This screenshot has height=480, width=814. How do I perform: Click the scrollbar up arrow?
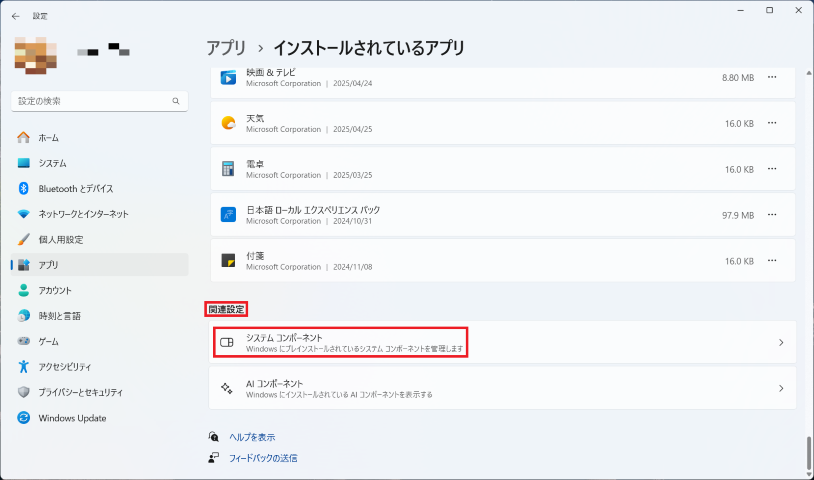[808, 73]
